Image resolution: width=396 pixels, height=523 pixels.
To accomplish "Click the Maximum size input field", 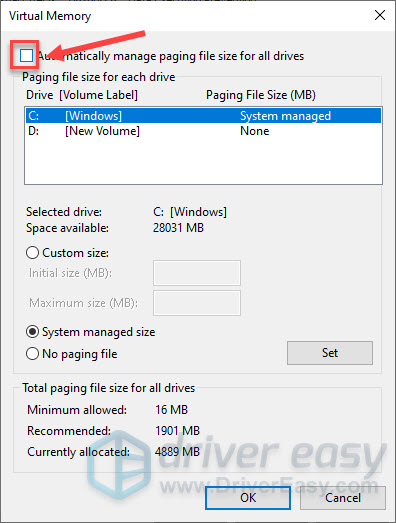I will pos(197,303).
